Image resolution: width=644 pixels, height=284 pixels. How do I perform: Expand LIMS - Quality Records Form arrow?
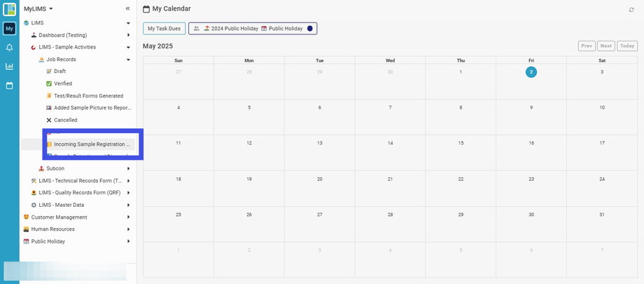[x=128, y=193]
